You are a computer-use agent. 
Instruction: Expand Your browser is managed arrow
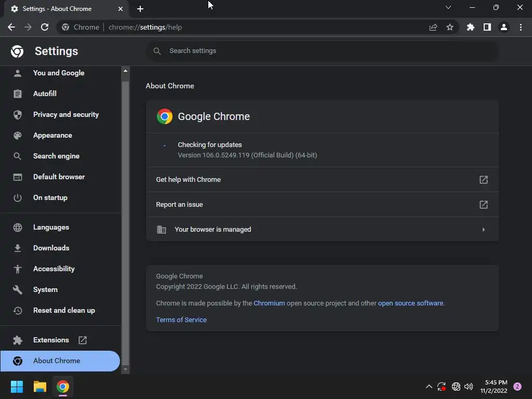tap(484, 230)
